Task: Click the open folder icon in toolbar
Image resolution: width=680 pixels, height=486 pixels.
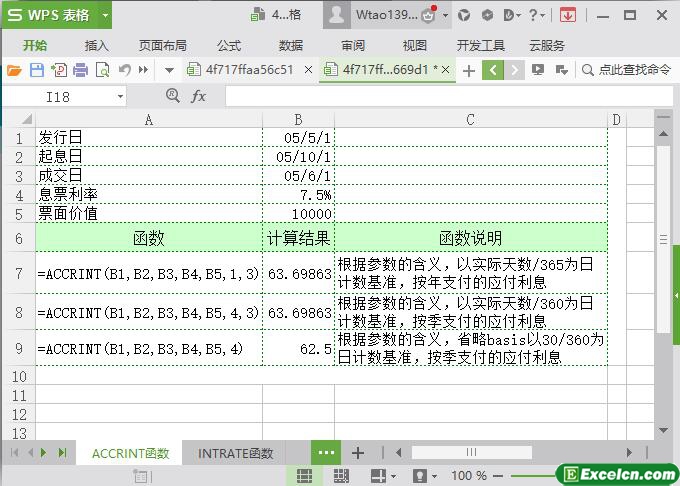Action: coord(14,70)
